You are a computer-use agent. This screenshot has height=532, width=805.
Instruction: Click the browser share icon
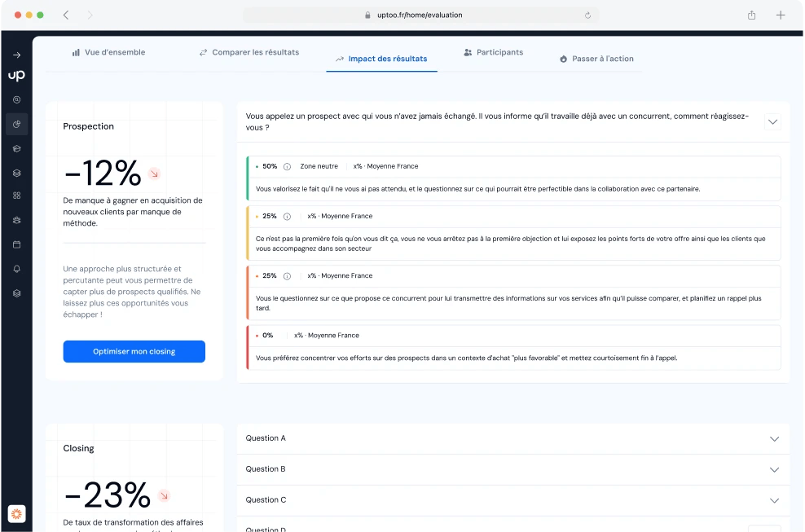[x=751, y=15]
